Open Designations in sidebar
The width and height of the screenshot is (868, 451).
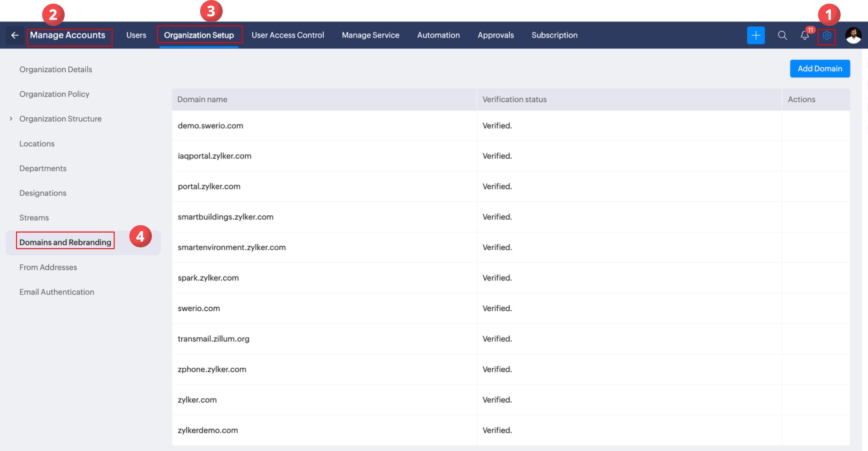click(43, 193)
